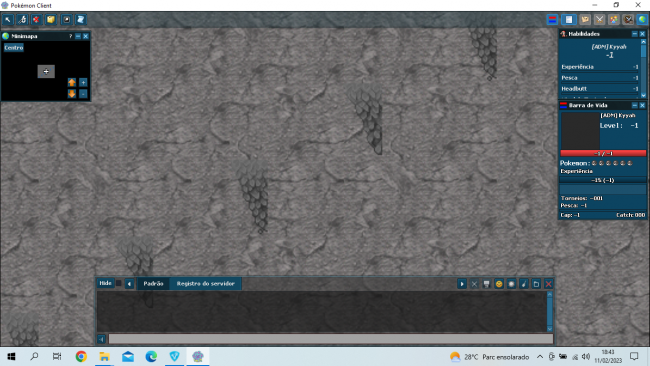Go down one floor with orange down arrow
The image size is (650, 366).
coord(72,94)
